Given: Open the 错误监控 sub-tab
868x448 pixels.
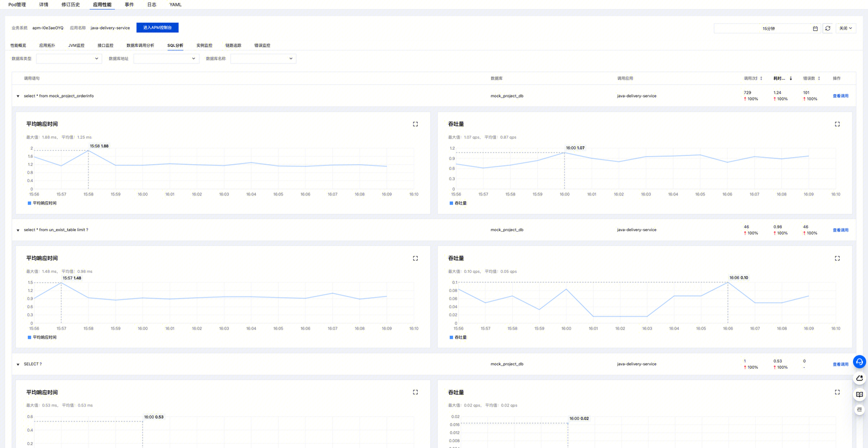Looking at the screenshot, I should click(x=262, y=46).
